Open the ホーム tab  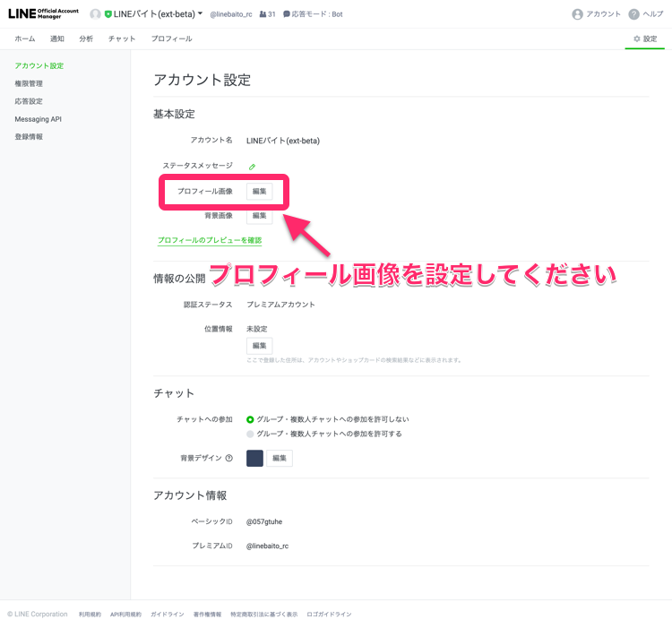point(25,39)
